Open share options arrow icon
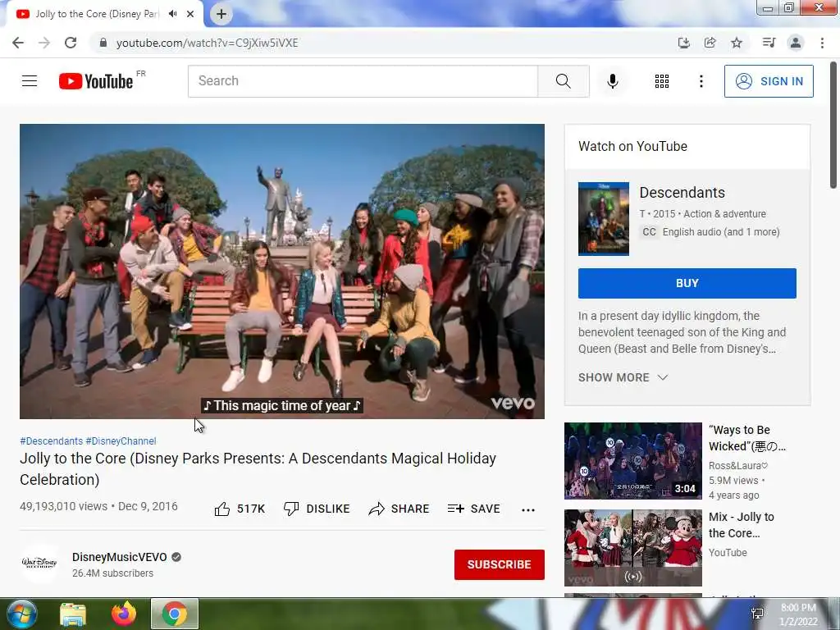The width and height of the screenshot is (840, 630). point(377,509)
